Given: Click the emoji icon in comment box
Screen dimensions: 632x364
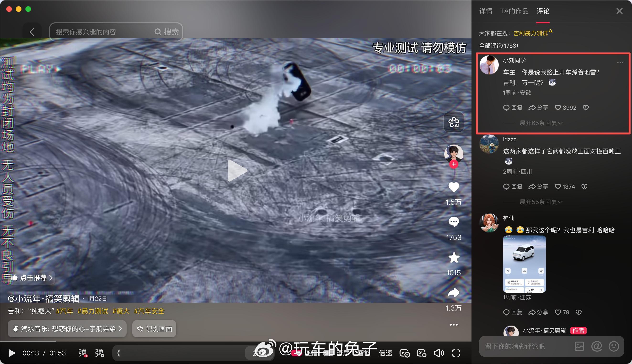Looking at the screenshot, I should point(613,346).
